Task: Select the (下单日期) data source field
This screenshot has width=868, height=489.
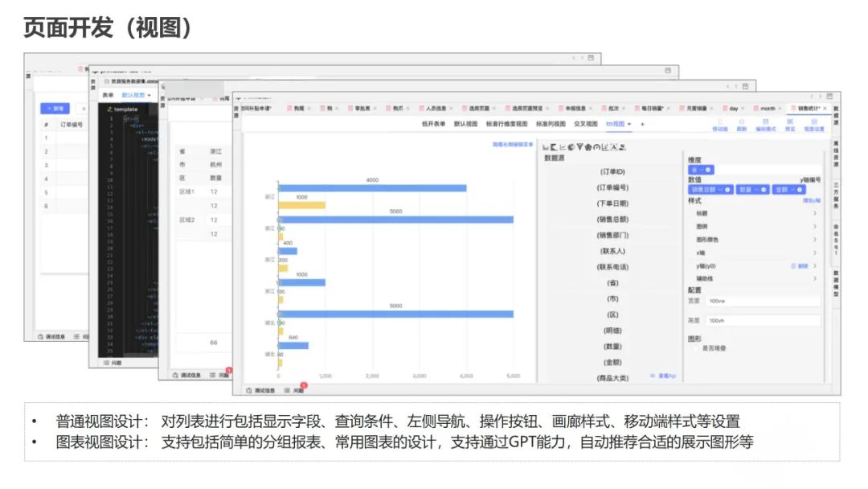Action: click(612, 203)
